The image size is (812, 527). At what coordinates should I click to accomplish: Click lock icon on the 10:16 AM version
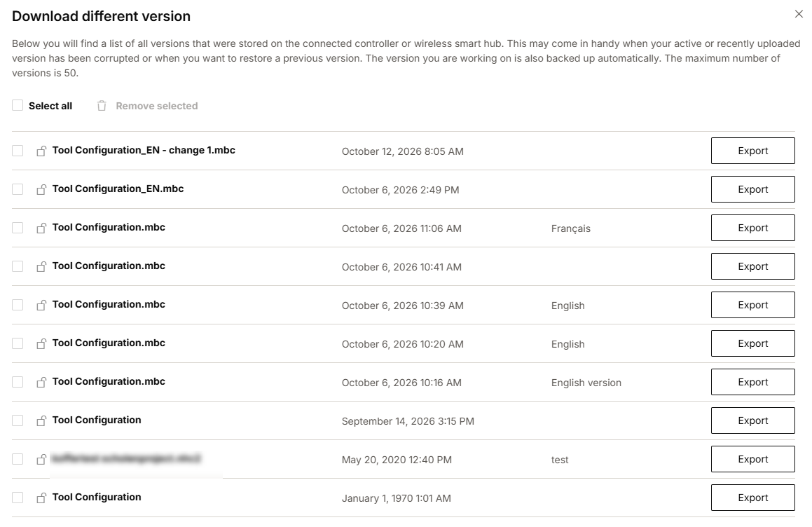click(x=41, y=382)
